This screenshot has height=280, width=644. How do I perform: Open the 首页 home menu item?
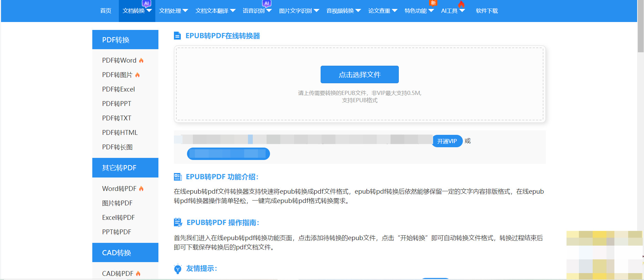click(x=106, y=11)
